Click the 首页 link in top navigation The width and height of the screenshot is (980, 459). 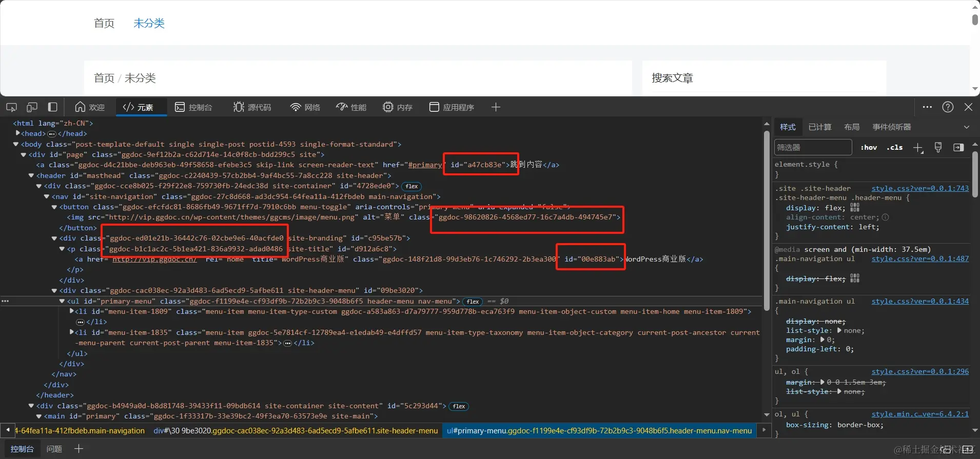pos(104,23)
